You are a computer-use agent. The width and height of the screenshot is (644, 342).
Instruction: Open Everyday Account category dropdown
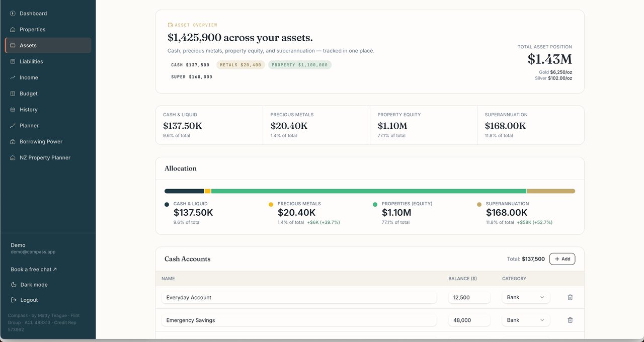tap(526, 297)
